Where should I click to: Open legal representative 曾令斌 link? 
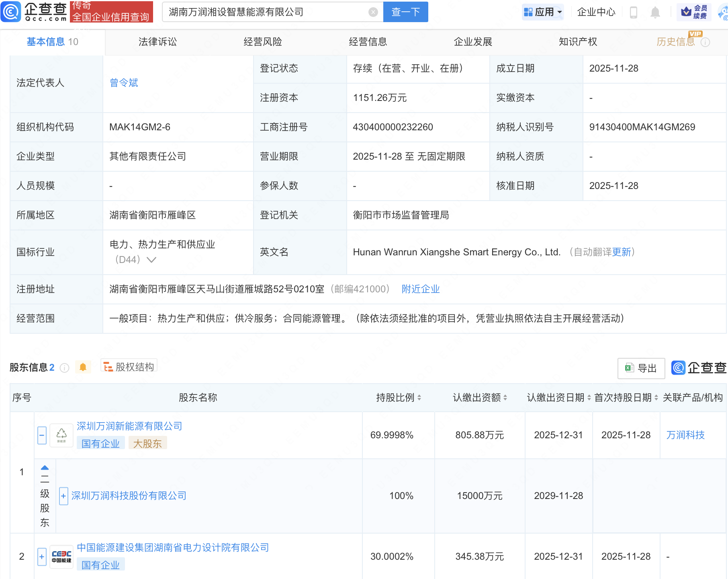[x=124, y=83]
